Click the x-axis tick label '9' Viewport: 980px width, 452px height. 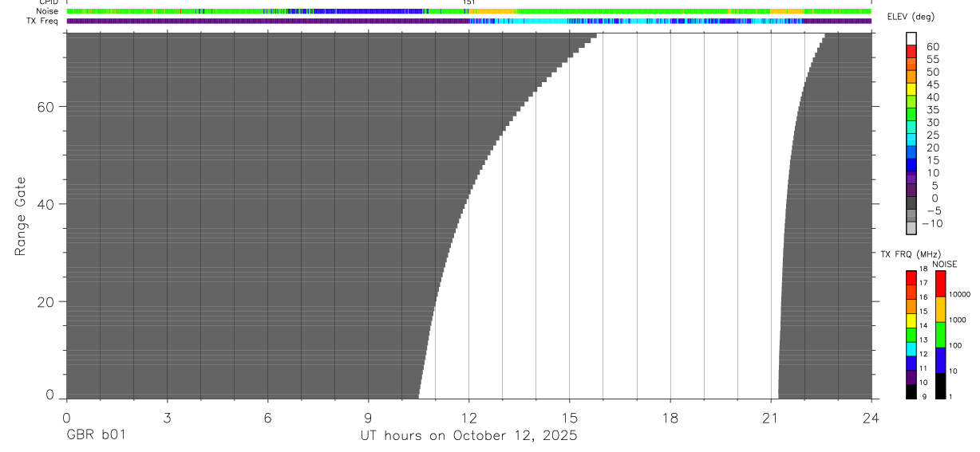pos(368,418)
